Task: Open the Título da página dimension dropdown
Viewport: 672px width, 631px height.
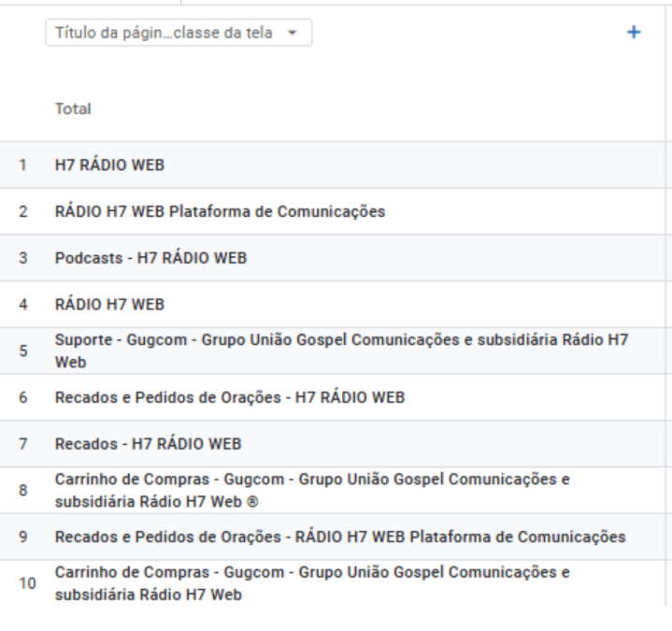Action: [x=179, y=33]
